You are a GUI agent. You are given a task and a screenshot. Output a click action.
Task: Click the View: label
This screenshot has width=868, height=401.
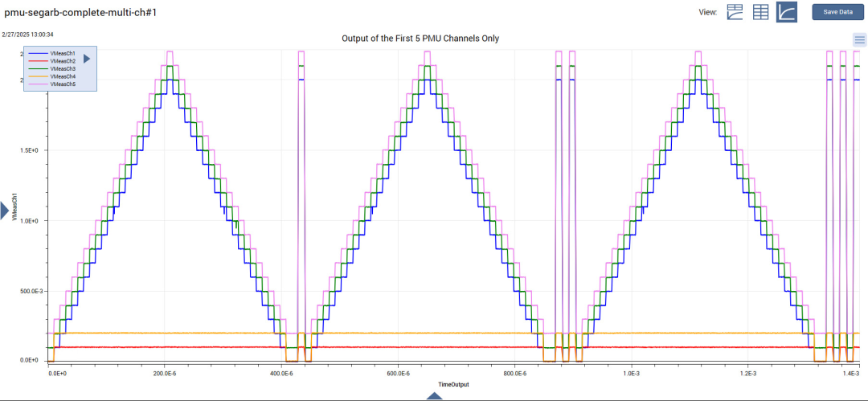(709, 12)
